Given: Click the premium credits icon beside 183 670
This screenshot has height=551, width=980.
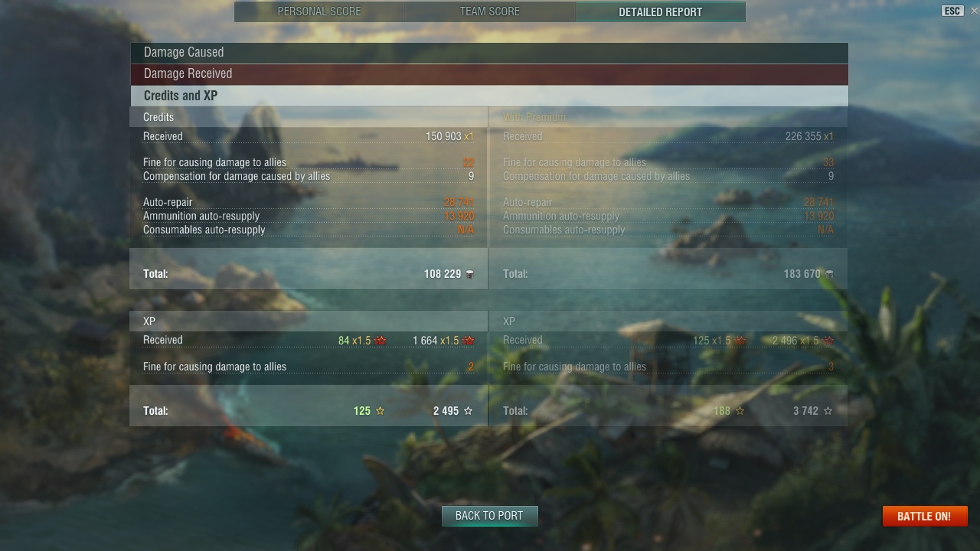Looking at the screenshot, I should point(829,274).
